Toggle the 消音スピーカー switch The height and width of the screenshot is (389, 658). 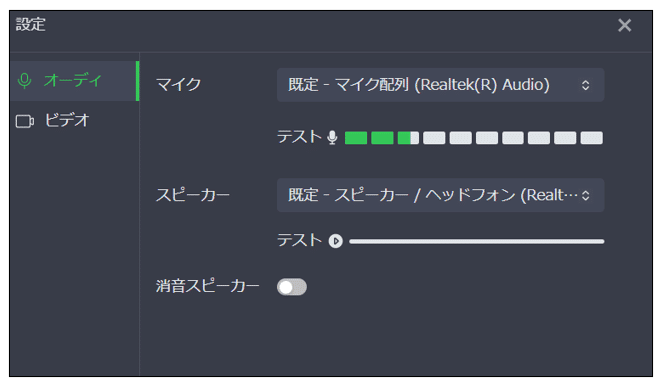tap(292, 287)
